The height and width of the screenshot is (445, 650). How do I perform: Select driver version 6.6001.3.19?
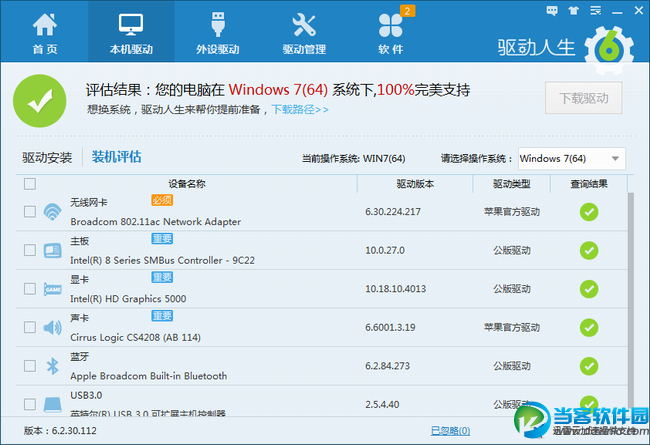point(390,328)
